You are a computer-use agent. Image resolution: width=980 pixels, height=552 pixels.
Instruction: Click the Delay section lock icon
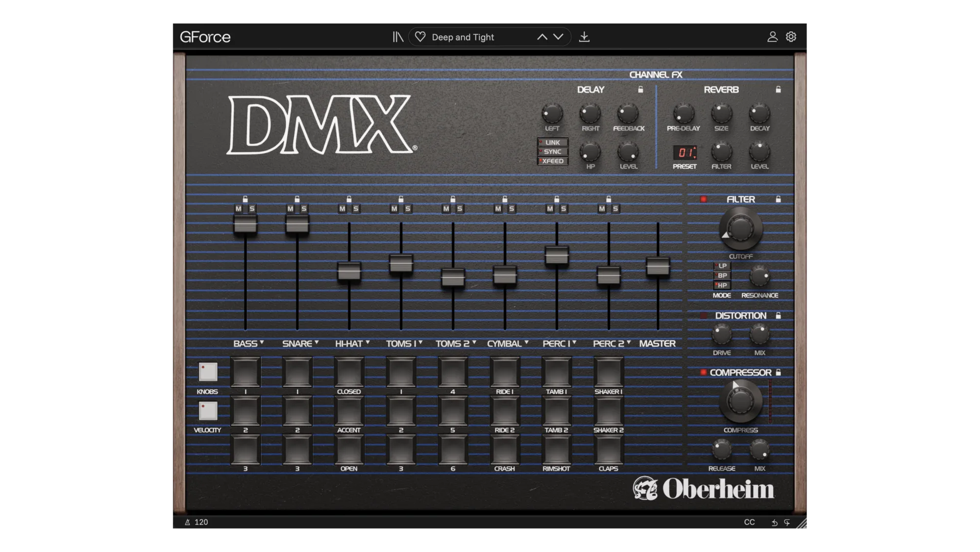[640, 89]
